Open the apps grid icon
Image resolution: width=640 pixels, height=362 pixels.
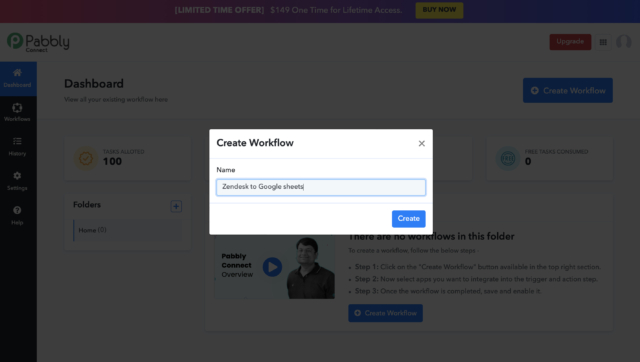(603, 42)
